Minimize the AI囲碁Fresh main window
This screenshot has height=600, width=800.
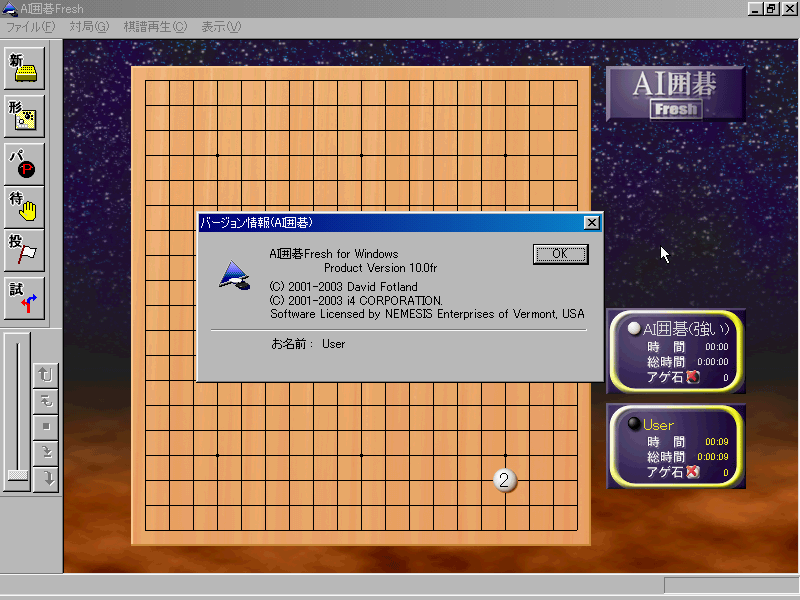pyautogui.click(x=755, y=9)
